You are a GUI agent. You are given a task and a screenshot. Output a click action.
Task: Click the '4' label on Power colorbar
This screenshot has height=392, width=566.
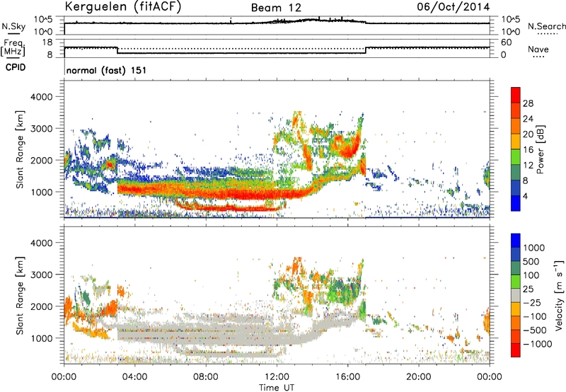(525, 196)
